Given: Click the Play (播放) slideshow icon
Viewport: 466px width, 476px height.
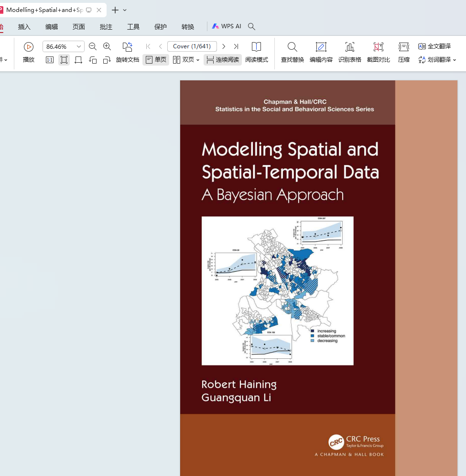Looking at the screenshot, I should (29, 47).
